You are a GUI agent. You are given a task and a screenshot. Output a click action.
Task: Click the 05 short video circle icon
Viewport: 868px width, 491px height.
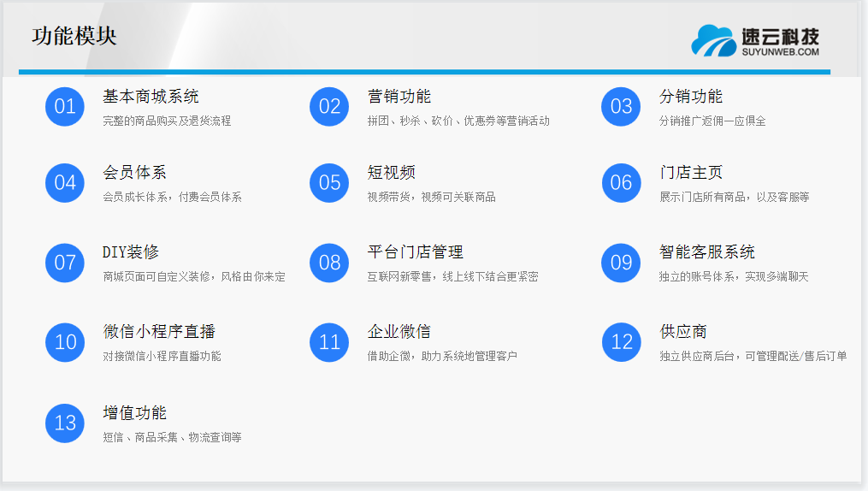click(x=329, y=183)
